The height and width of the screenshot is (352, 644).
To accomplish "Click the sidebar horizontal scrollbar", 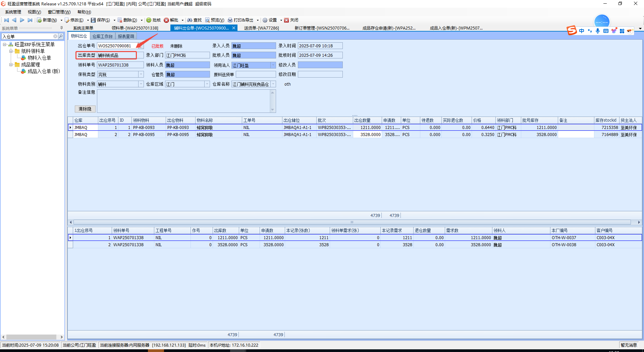I will [31, 337].
